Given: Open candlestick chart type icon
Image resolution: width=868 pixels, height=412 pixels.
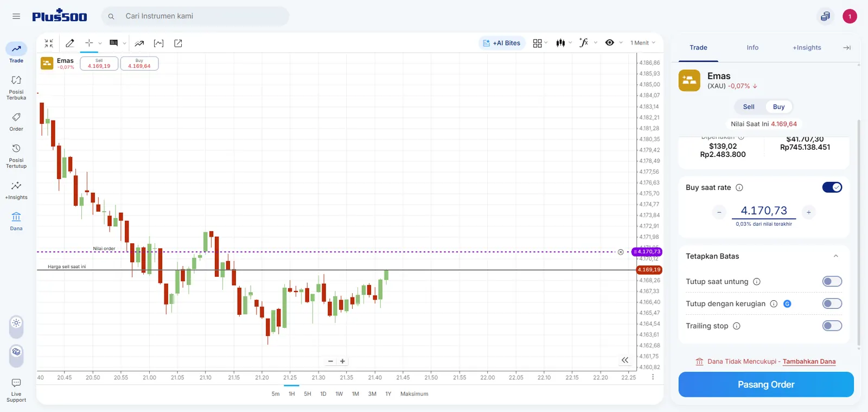Looking at the screenshot, I should (560, 43).
